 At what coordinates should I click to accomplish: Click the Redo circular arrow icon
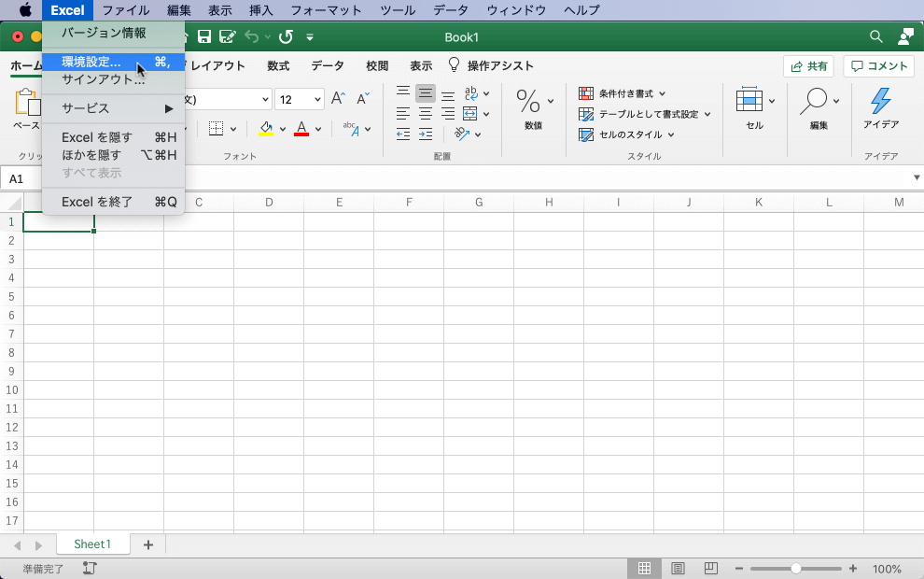(286, 37)
